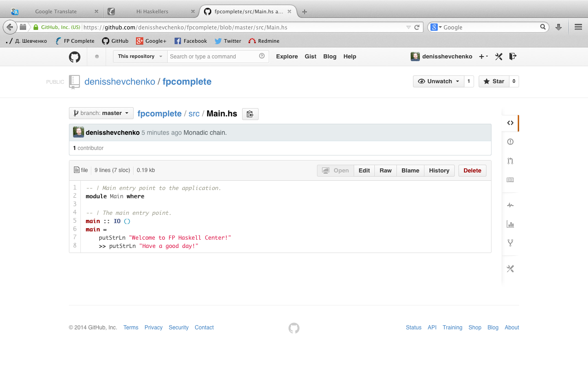
Task: Open the Pull Requests sidebar icon
Action: point(510,161)
